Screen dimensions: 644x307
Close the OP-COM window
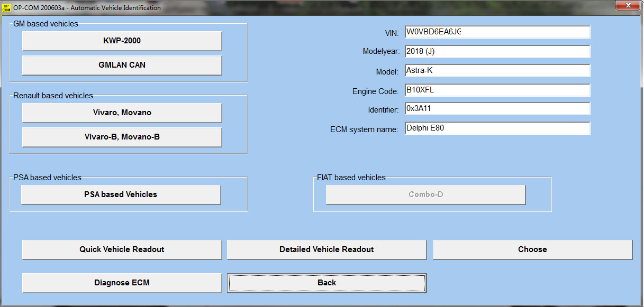[628, 5]
